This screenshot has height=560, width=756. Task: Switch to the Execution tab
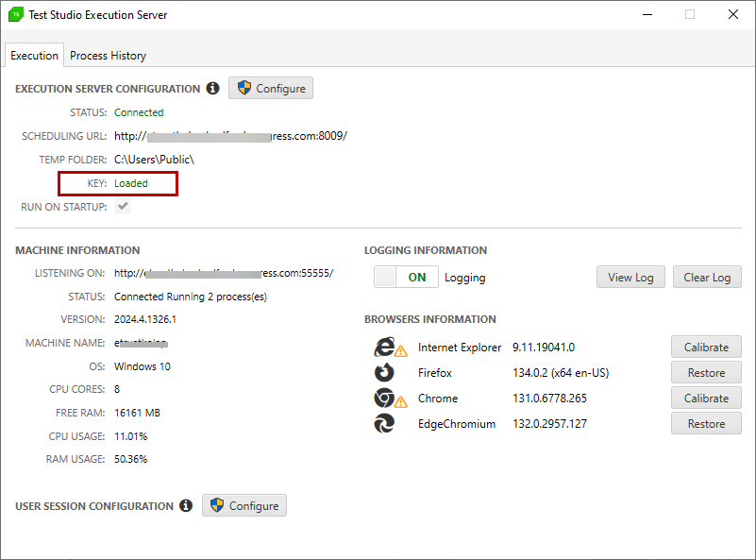click(34, 56)
